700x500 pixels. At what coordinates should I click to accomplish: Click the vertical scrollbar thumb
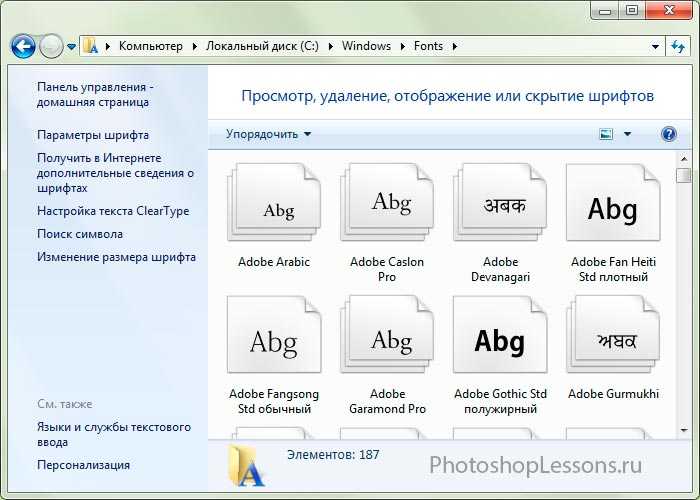pos(683,175)
